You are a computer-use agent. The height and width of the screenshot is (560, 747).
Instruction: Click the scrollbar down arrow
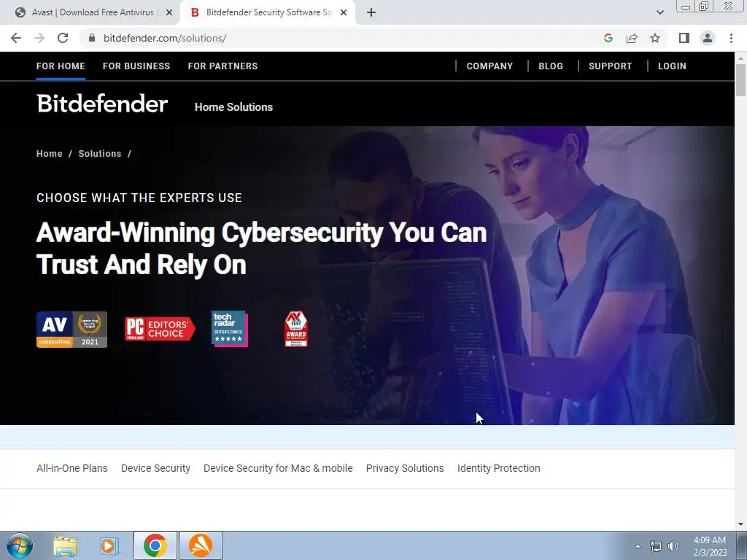pos(740,524)
